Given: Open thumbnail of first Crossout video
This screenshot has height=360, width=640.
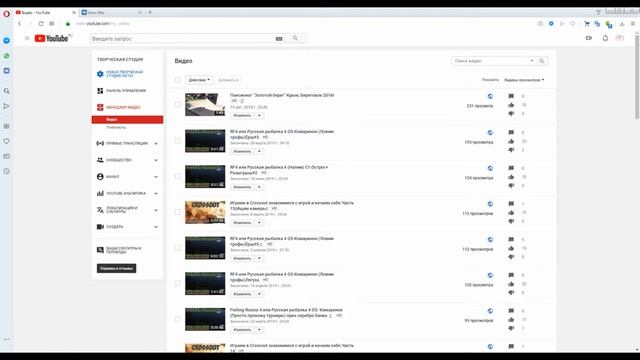Looking at the screenshot, I should tap(205, 212).
